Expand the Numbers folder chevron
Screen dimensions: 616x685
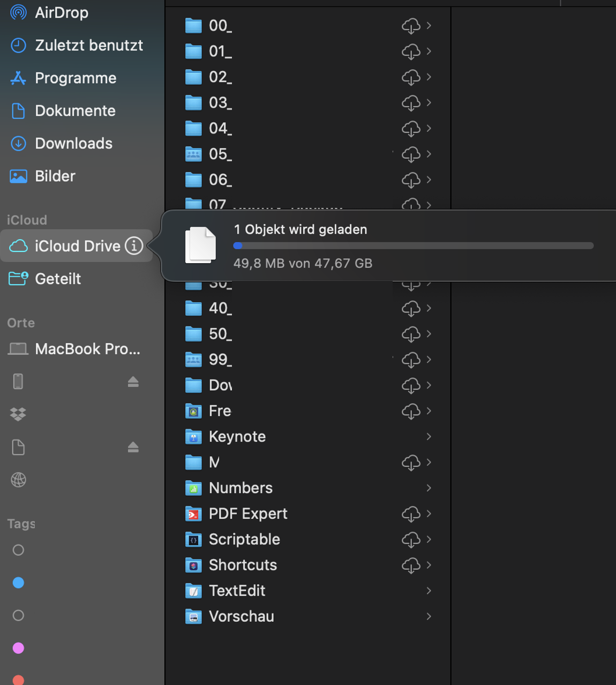pyautogui.click(x=429, y=488)
